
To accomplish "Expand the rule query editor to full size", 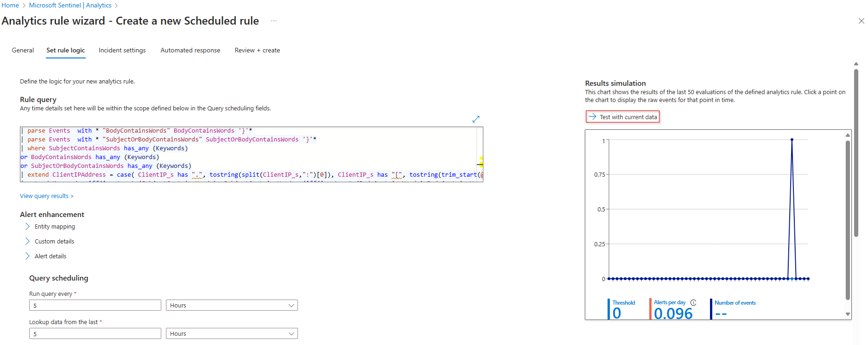I will coord(475,119).
